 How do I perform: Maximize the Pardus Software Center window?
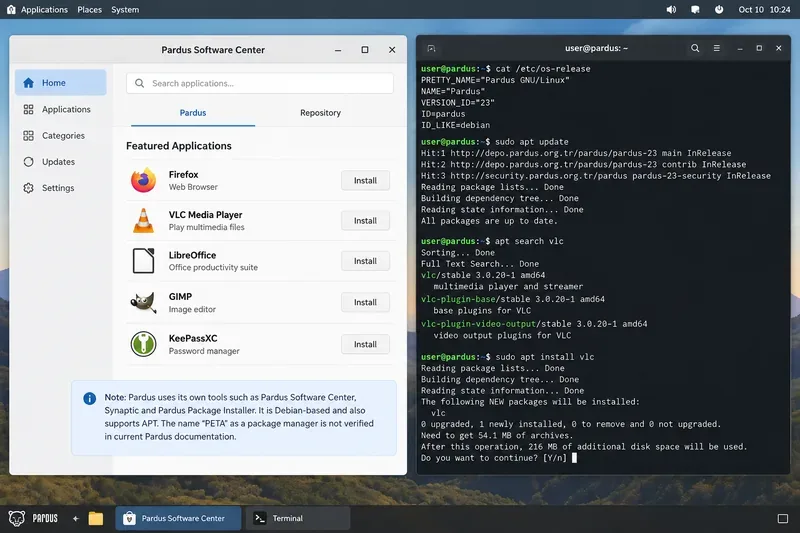365,49
